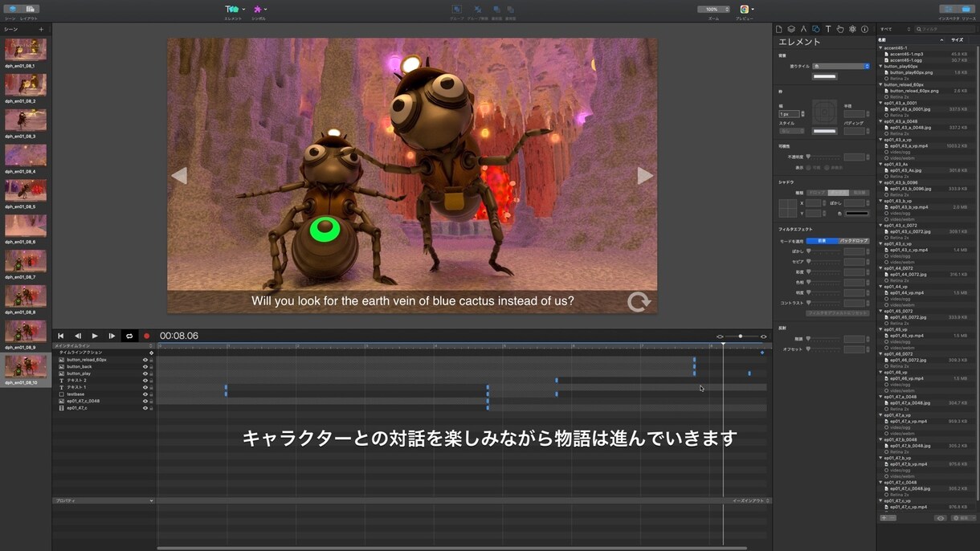The height and width of the screenshot is (551, 980).
Task: Select the dph_en01_08_5 scene thumbnail
Action: [26, 190]
